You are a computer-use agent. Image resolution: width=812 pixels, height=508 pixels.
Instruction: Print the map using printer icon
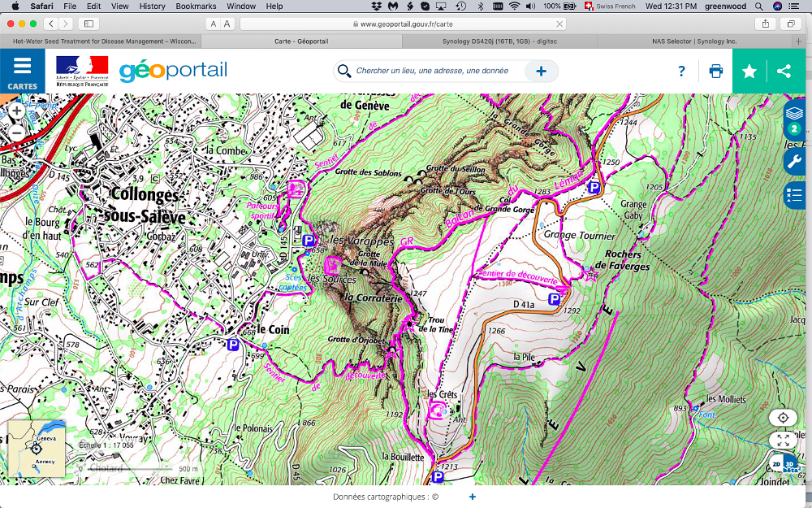[715, 72]
